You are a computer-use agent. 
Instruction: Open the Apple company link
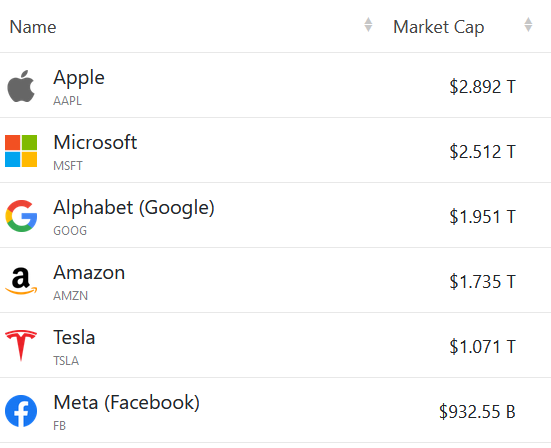[x=79, y=78]
